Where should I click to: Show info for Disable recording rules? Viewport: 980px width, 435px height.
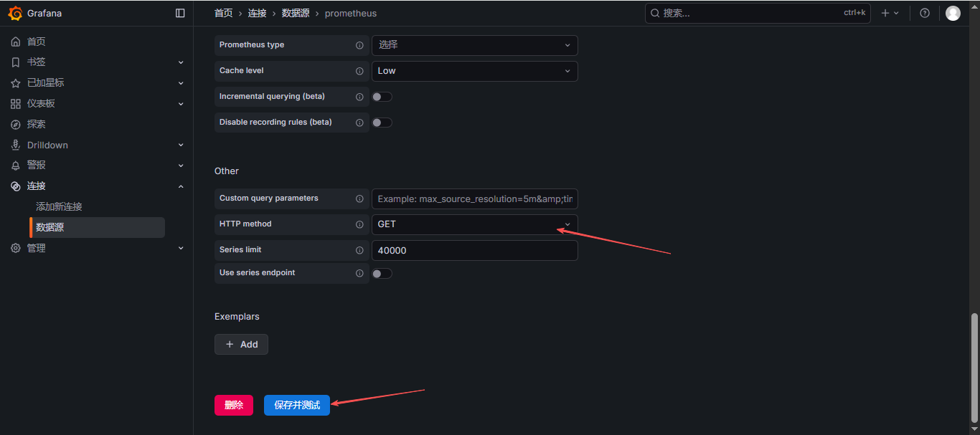[359, 123]
